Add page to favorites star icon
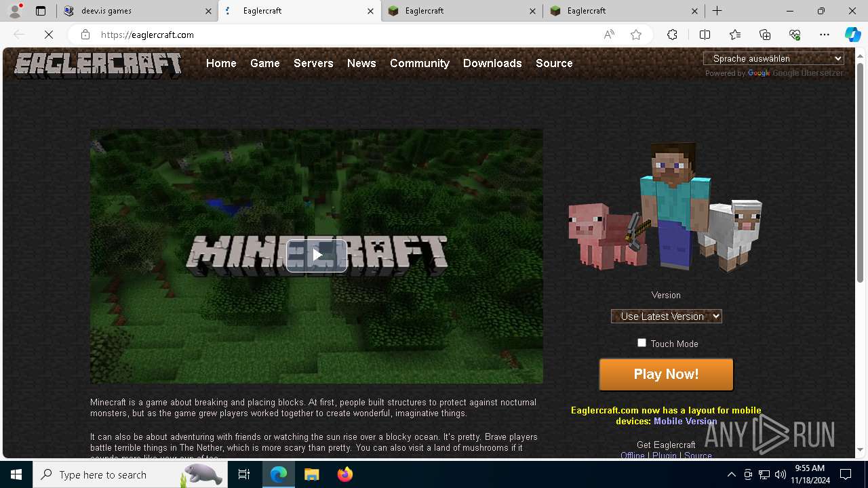Viewport: 868px width, 488px height. [x=636, y=35]
